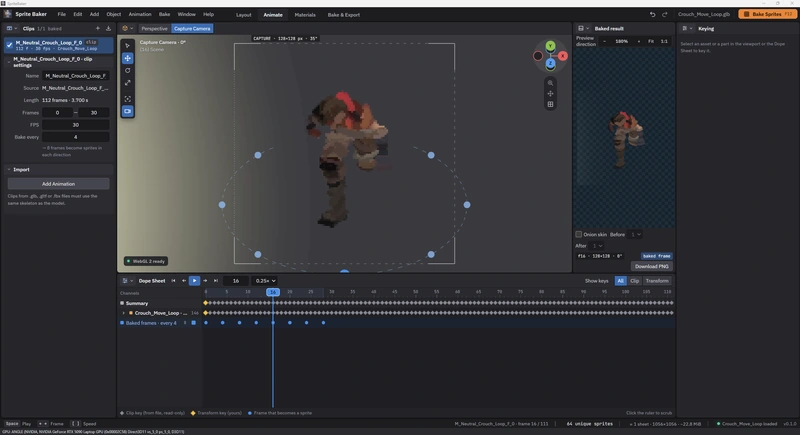Open the Animation menu
This screenshot has height=435, width=800.
point(140,14)
